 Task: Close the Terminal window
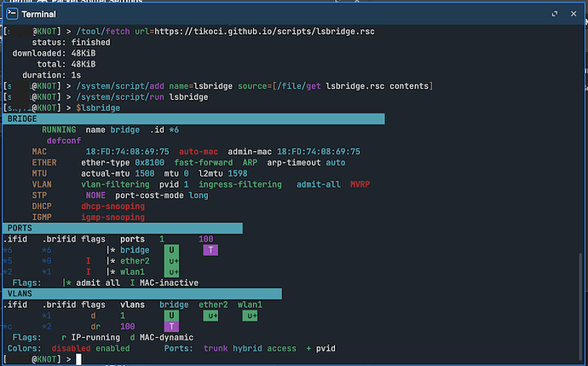click(574, 14)
